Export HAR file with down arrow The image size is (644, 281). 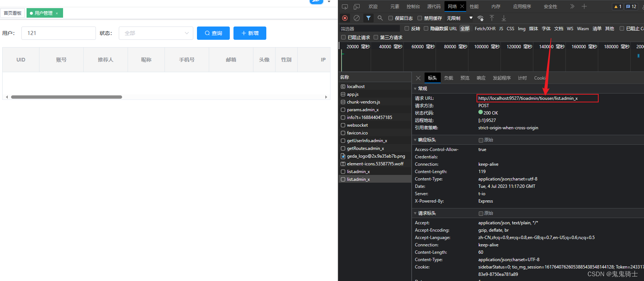point(504,18)
